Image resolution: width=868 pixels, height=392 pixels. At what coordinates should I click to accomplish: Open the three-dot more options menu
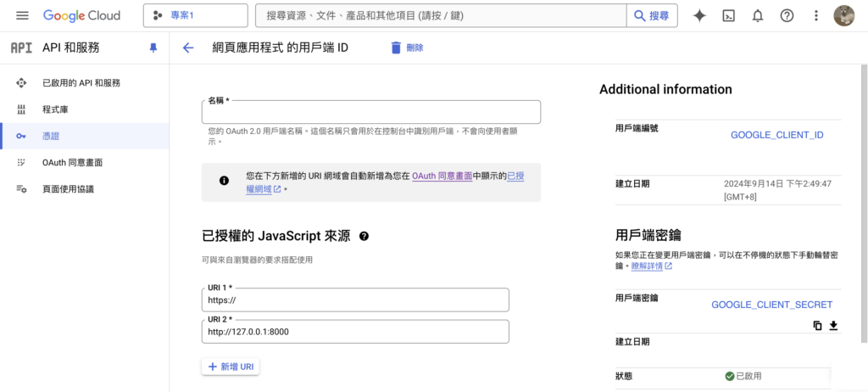[815, 15]
